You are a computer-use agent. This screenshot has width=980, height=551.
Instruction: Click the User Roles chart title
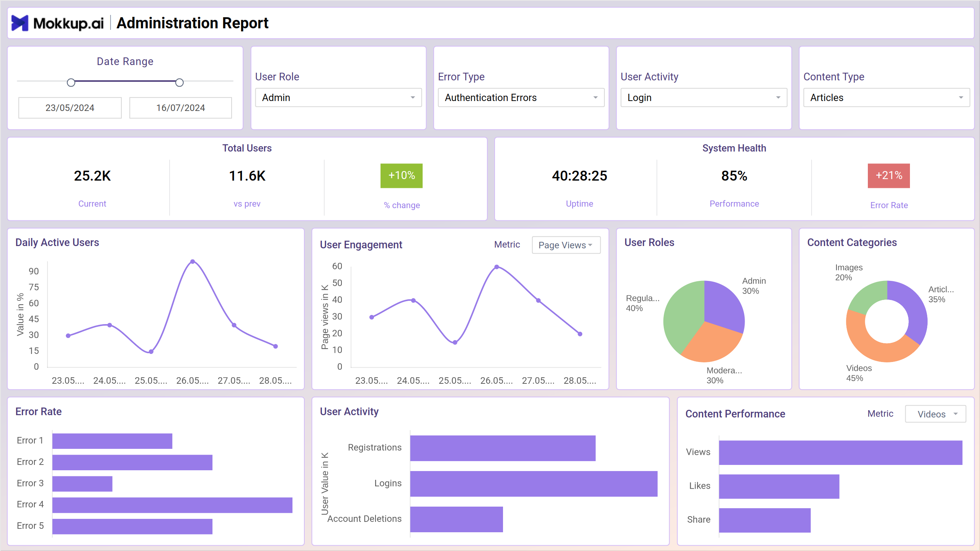point(649,243)
